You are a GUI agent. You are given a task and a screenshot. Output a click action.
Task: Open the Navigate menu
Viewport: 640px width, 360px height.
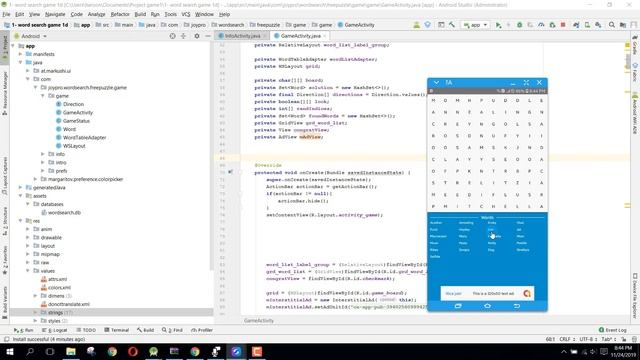(x=55, y=14)
